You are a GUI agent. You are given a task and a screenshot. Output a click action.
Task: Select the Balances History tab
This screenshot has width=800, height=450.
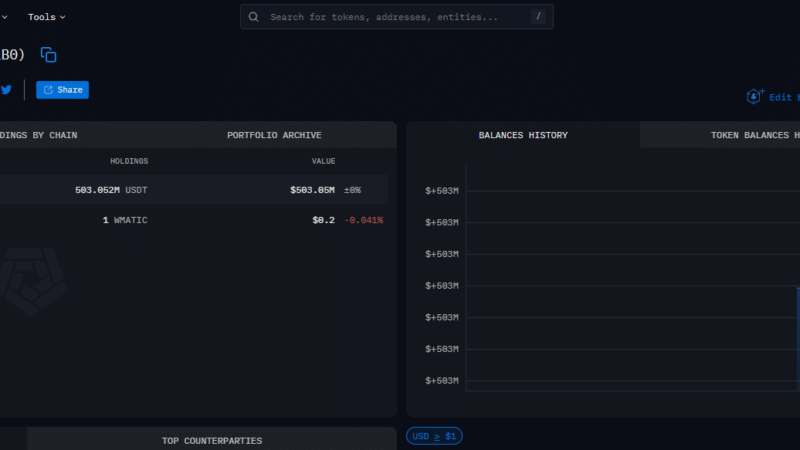(x=523, y=135)
